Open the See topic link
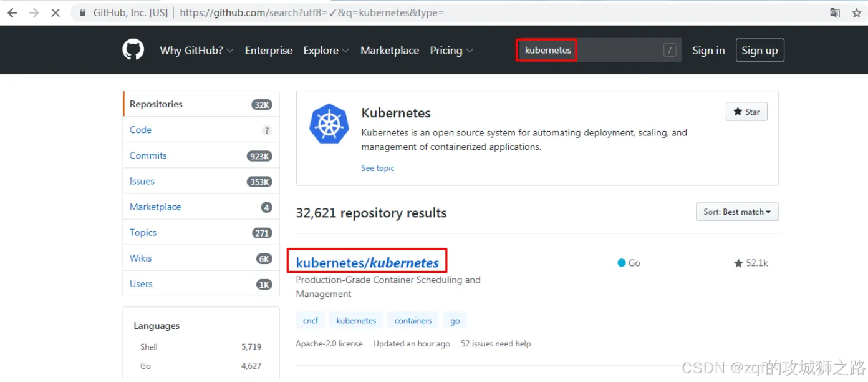The image size is (868, 382). (378, 168)
